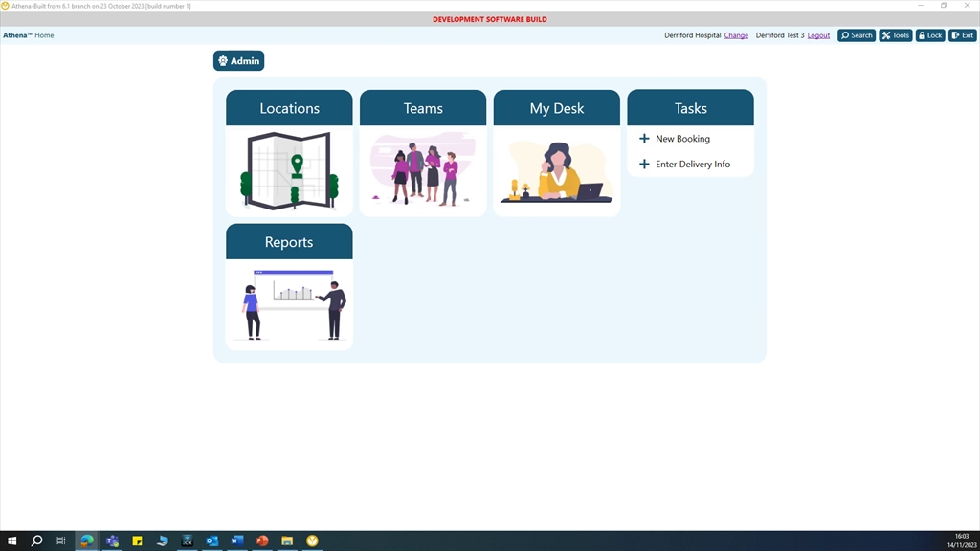Click the plus icon beside New Booking
The width and height of the screenshot is (980, 551).
[x=644, y=139]
